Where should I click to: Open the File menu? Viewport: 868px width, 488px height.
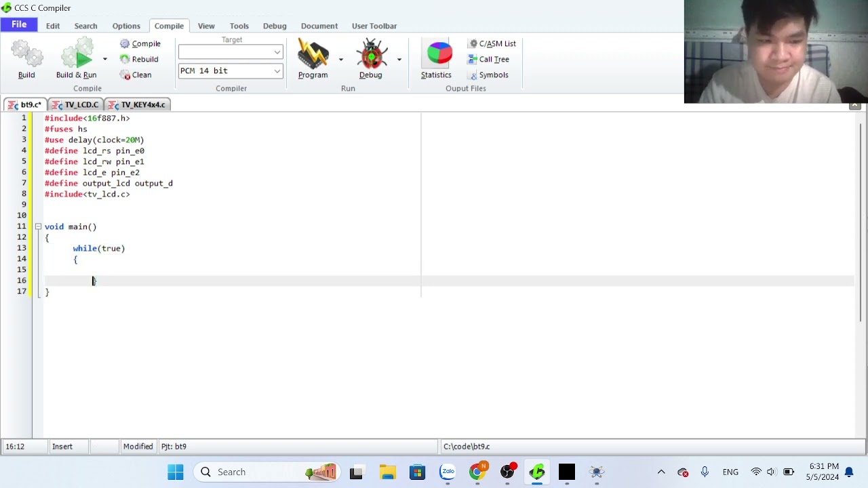(19, 25)
